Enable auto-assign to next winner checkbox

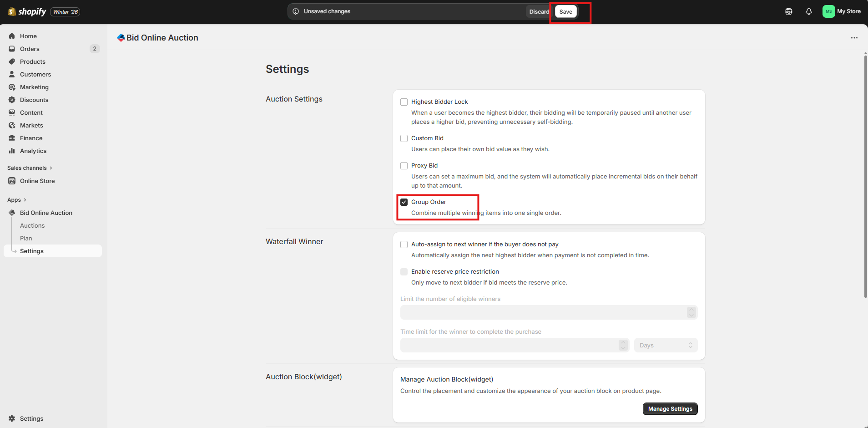coord(404,245)
